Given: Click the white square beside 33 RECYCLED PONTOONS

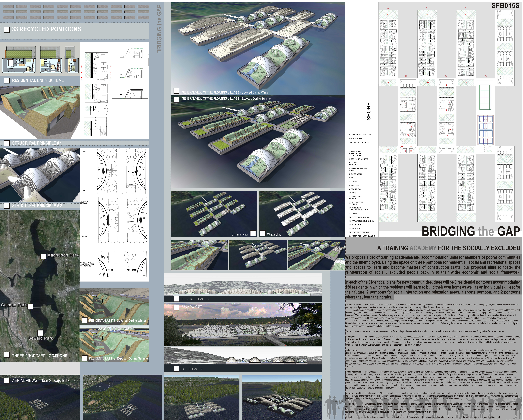Looking at the screenshot, I should coord(7,30).
